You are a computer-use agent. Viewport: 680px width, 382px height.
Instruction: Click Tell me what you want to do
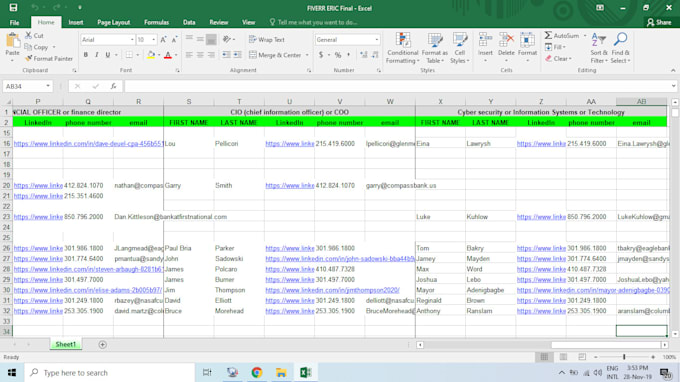tap(313, 22)
